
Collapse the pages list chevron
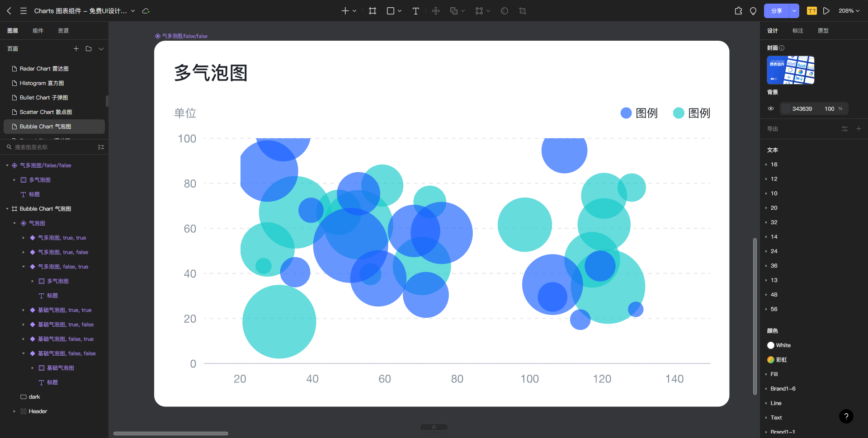[x=101, y=49]
